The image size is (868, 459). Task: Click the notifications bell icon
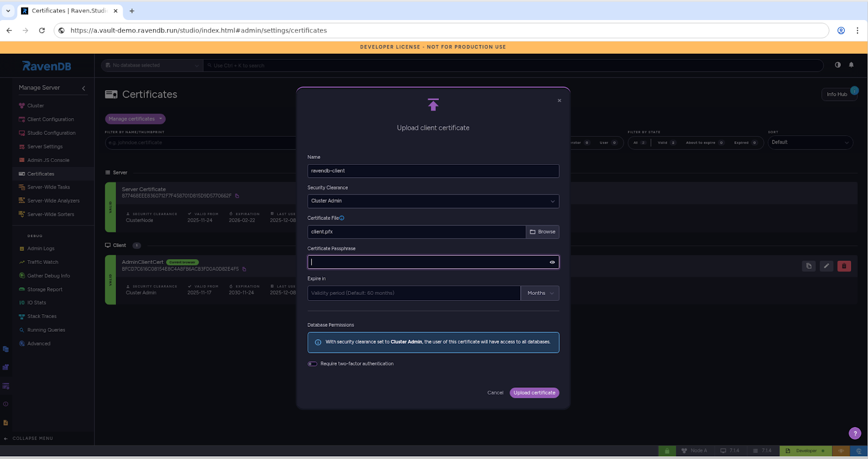pyautogui.click(x=851, y=65)
